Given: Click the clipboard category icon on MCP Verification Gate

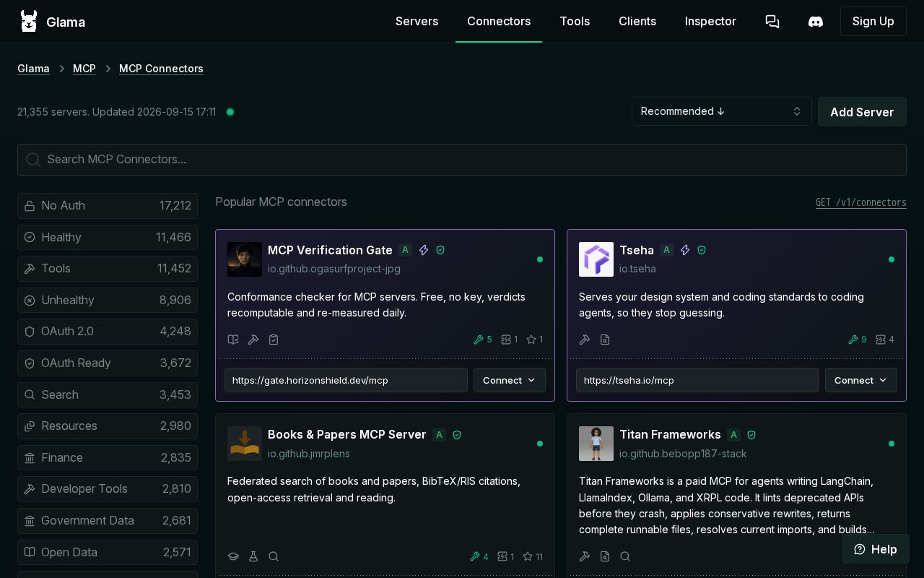Looking at the screenshot, I should [x=274, y=340].
